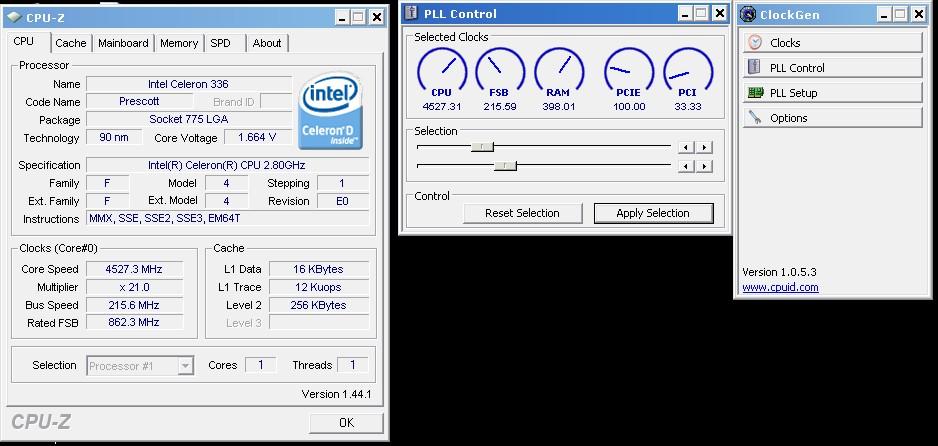Visit the www.cpuid.com link
Viewport: 938px width, 446px height.
780,288
